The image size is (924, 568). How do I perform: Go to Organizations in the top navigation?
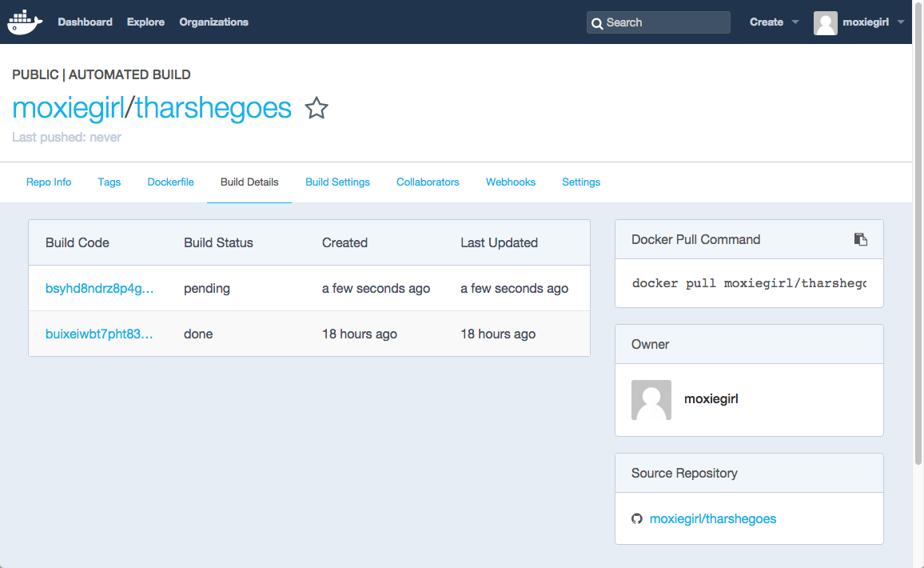click(213, 22)
